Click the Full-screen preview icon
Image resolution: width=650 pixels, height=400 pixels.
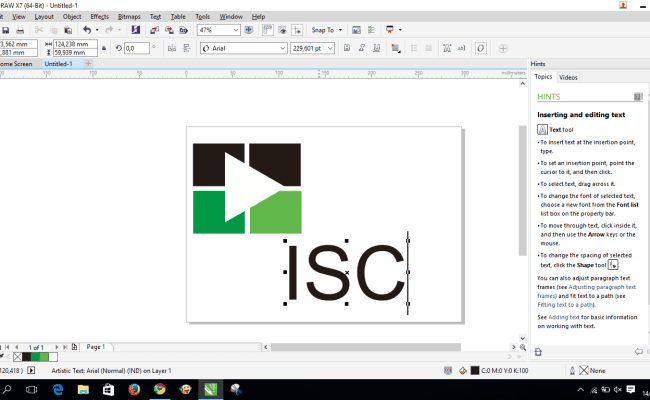[249, 30]
